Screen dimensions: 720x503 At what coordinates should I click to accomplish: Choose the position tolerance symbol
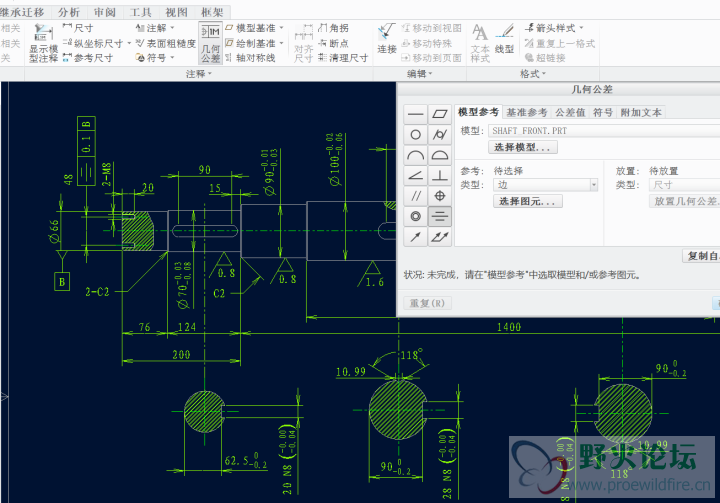click(x=440, y=196)
